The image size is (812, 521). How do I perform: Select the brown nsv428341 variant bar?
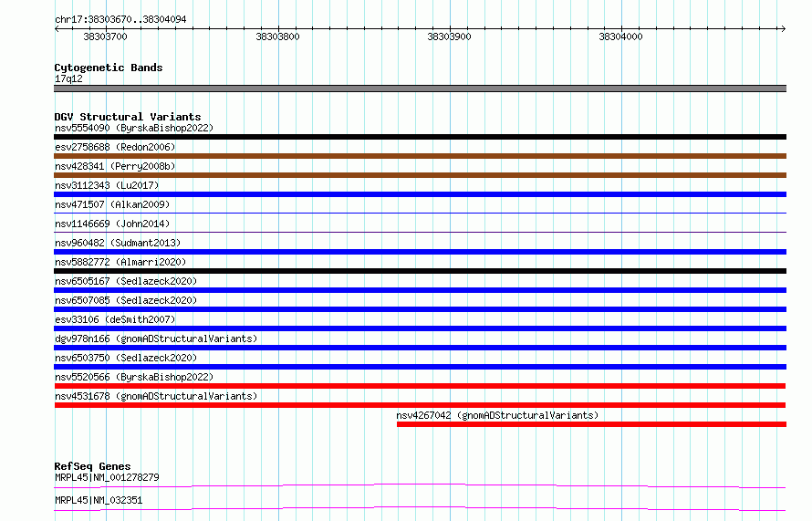click(420, 175)
